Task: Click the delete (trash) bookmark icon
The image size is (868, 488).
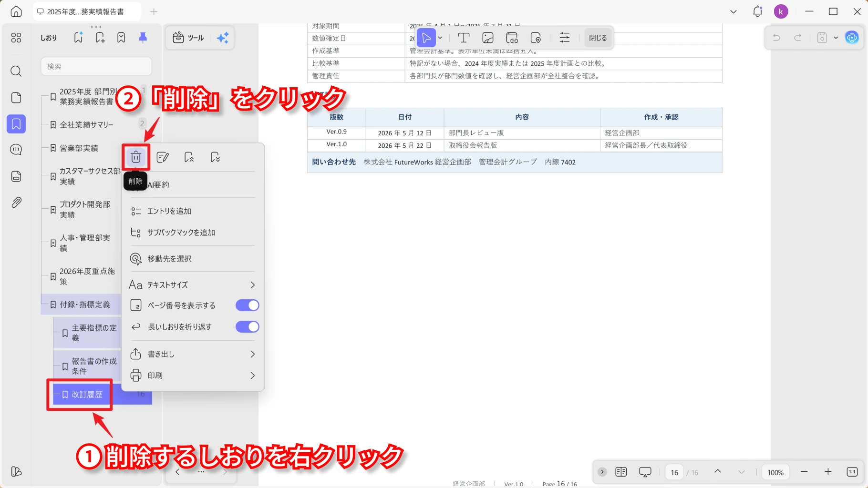Action: [x=136, y=157]
